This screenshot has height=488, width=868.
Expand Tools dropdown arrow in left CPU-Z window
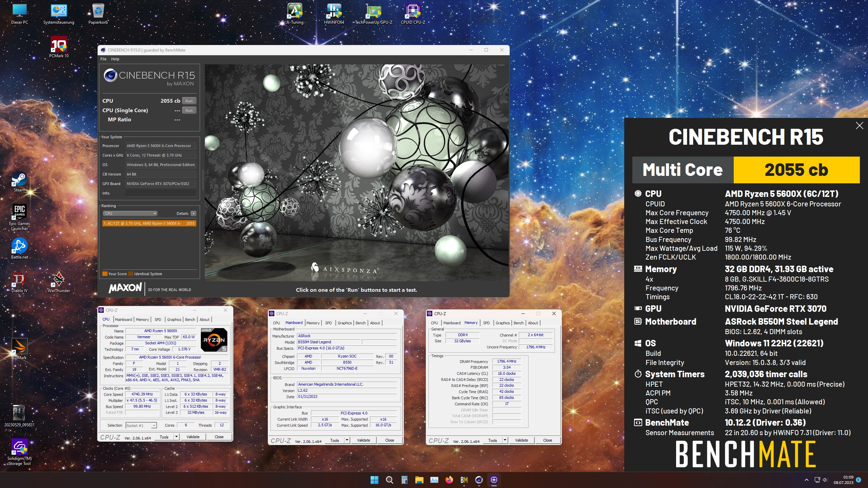click(x=176, y=437)
